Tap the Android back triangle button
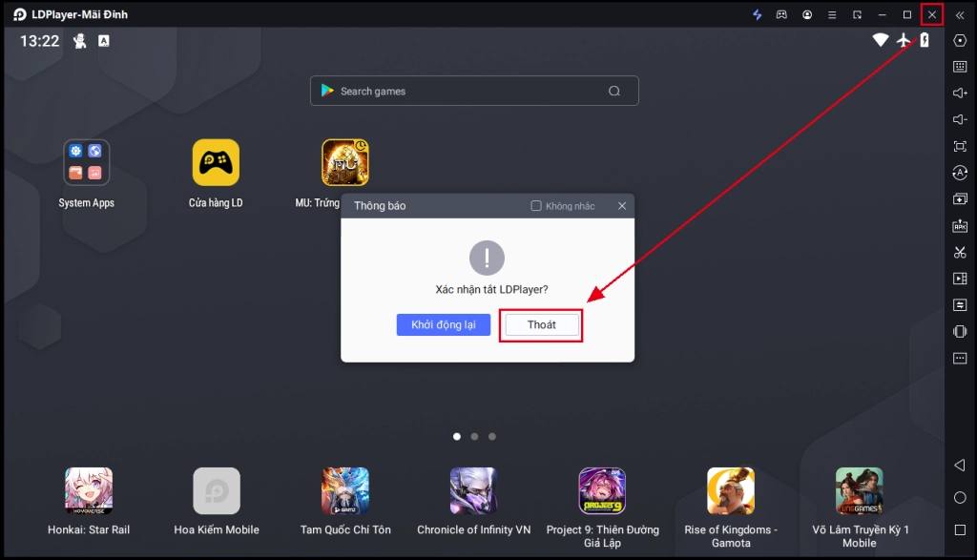 (x=960, y=465)
